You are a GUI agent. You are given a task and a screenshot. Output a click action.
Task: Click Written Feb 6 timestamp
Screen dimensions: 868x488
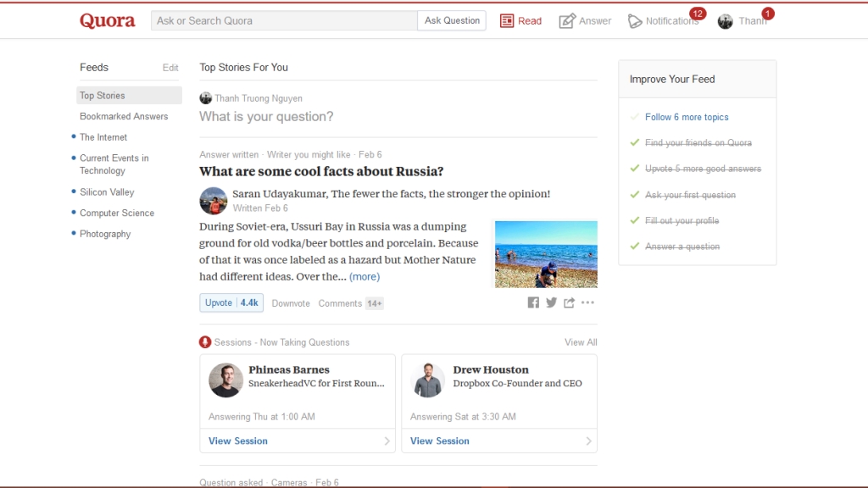(x=260, y=208)
